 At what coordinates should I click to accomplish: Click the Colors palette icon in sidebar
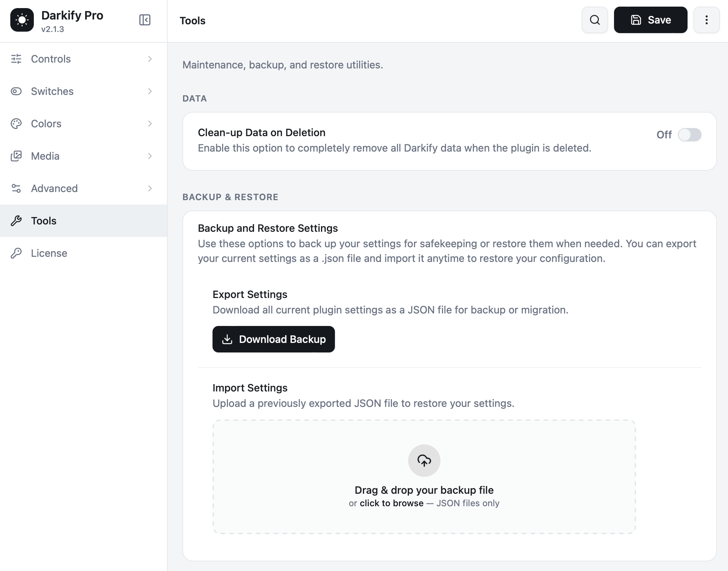tap(16, 124)
